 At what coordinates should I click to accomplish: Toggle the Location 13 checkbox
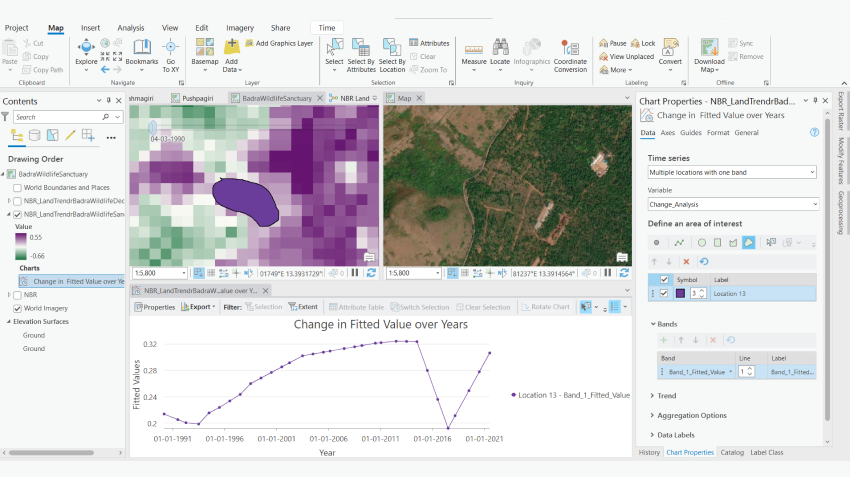(664, 293)
